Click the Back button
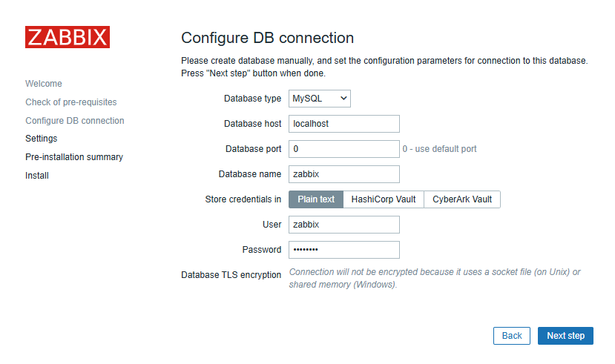Viewport: 615px width, 364px height. point(511,336)
